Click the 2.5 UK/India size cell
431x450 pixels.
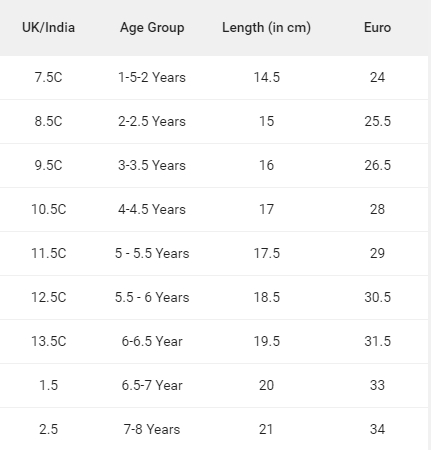point(48,429)
